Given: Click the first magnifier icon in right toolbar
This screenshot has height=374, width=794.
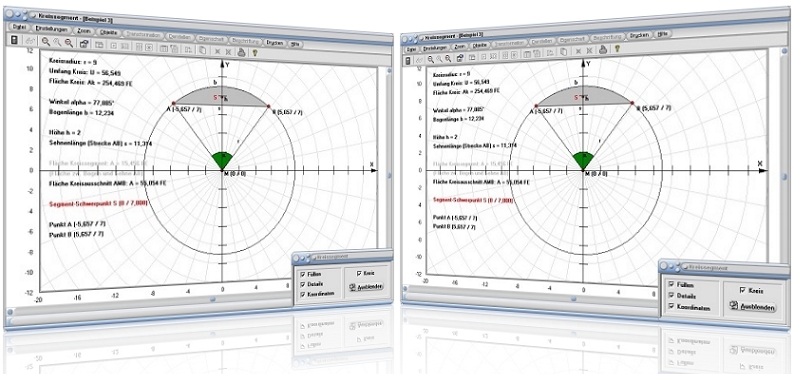Looking at the screenshot, I should point(431,59).
